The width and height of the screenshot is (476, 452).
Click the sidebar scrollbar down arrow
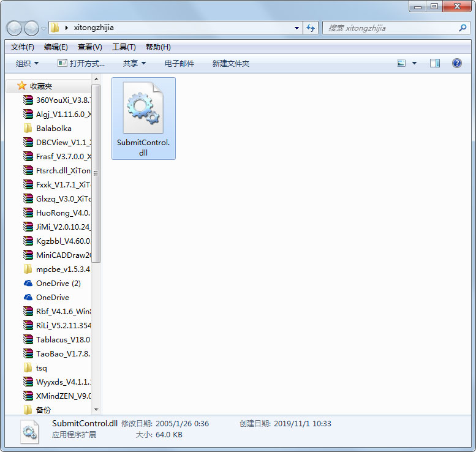point(96,410)
